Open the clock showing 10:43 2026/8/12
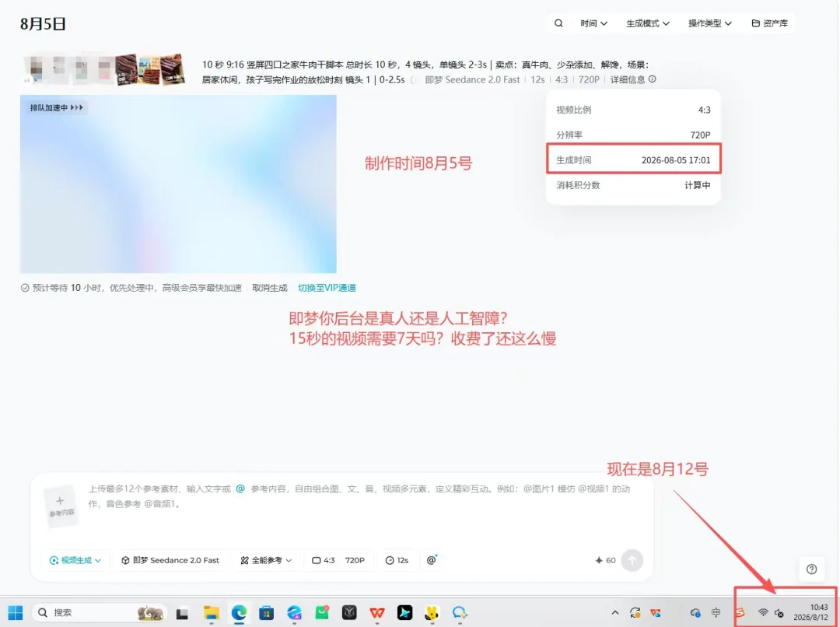 [x=810, y=612]
